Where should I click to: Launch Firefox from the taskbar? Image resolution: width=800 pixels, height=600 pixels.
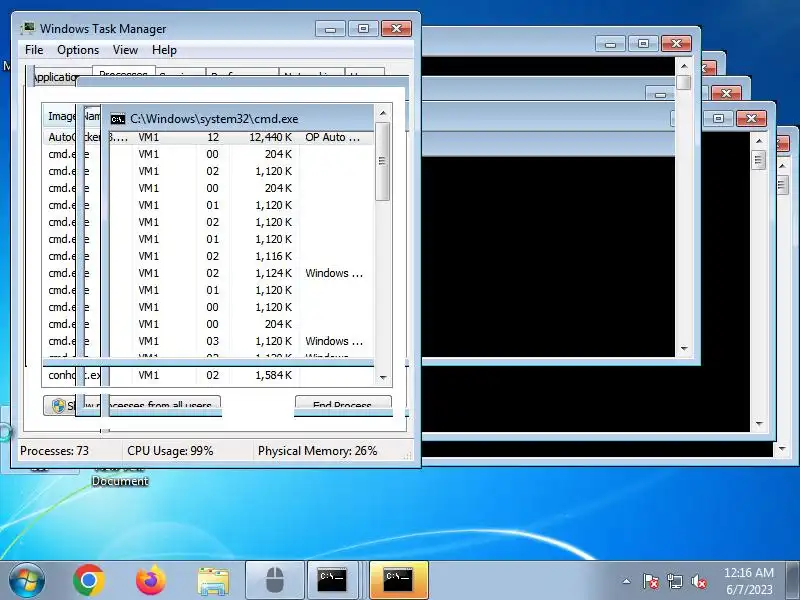[151, 581]
